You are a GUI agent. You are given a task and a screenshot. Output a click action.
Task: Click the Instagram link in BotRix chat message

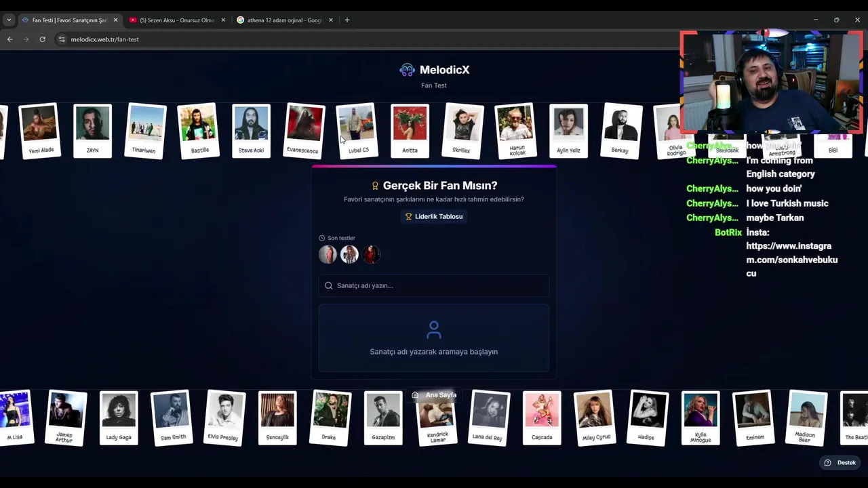coord(791,260)
